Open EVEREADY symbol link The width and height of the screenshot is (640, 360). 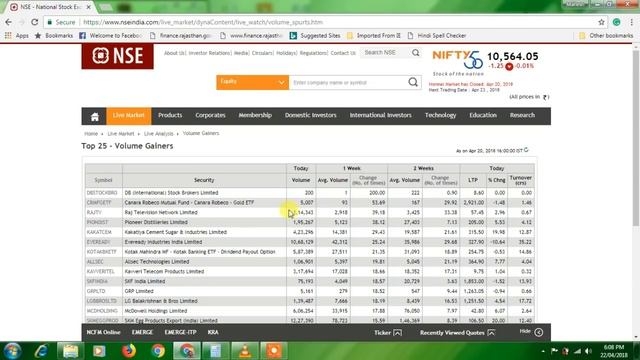(x=98, y=242)
